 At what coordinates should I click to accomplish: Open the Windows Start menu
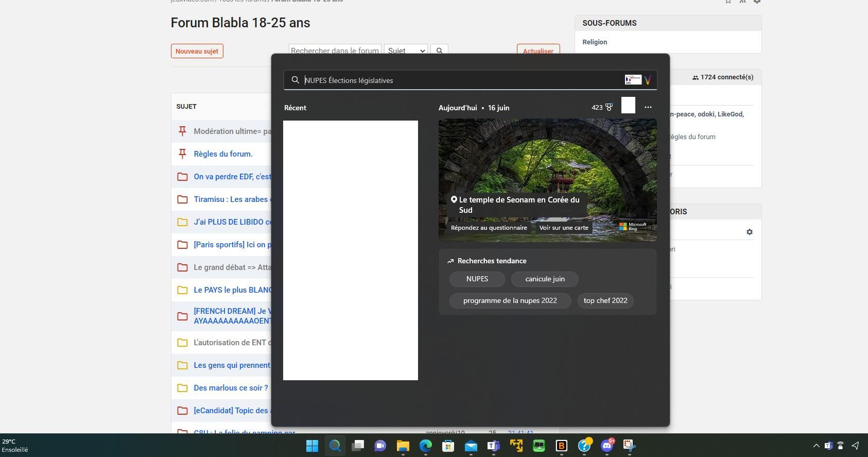coord(312,446)
